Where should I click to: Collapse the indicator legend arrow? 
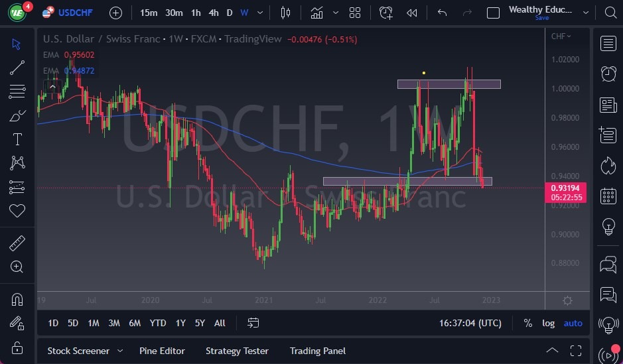pyautogui.click(x=52, y=87)
